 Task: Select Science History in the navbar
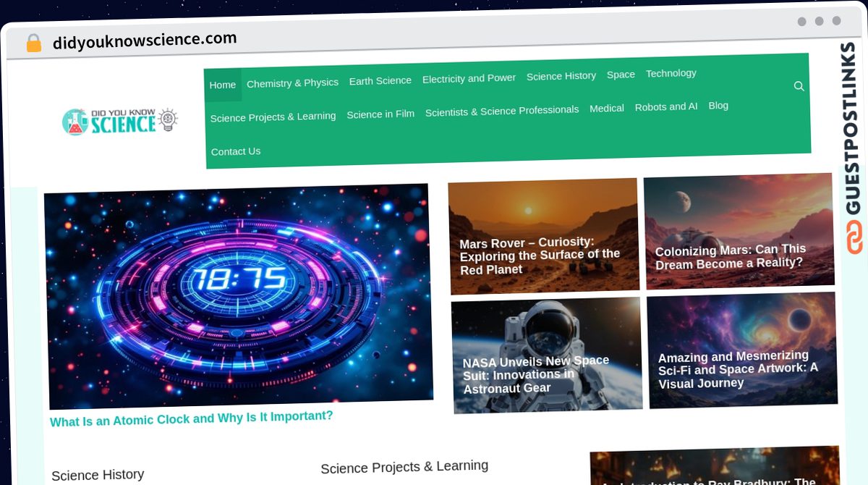[561, 76]
